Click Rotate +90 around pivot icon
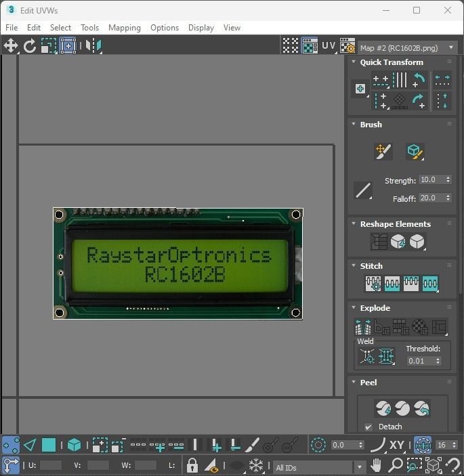The image size is (464, 476). 419,80
